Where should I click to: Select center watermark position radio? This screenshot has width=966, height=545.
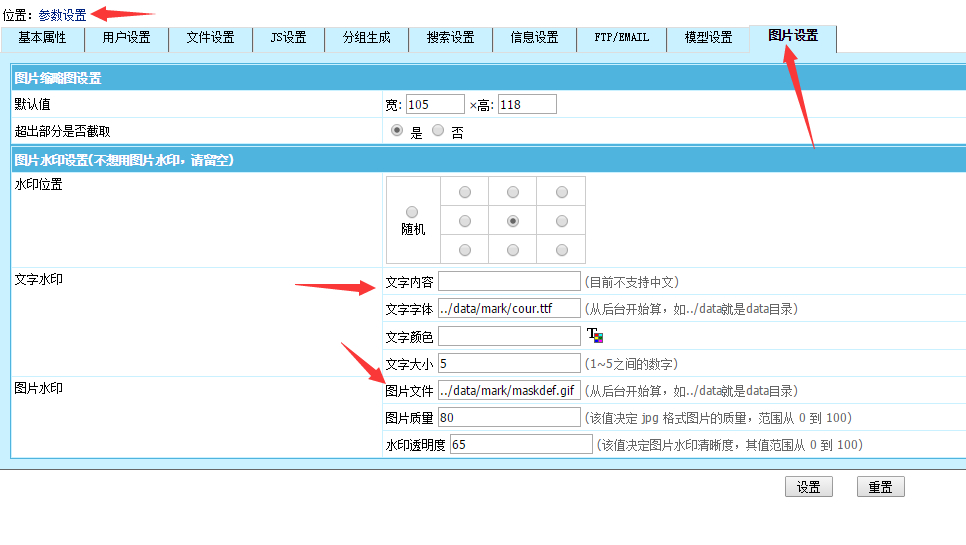tap(512, 221)
